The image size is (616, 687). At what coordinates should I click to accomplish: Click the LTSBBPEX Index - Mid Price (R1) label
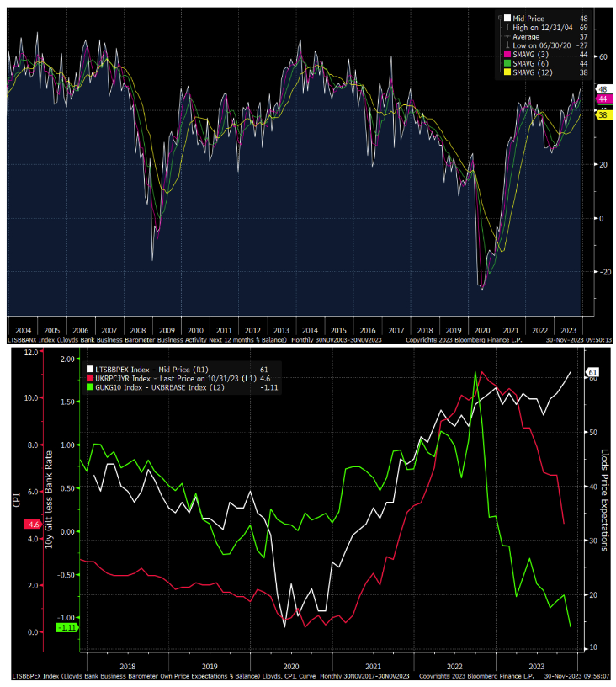(152, 370)
